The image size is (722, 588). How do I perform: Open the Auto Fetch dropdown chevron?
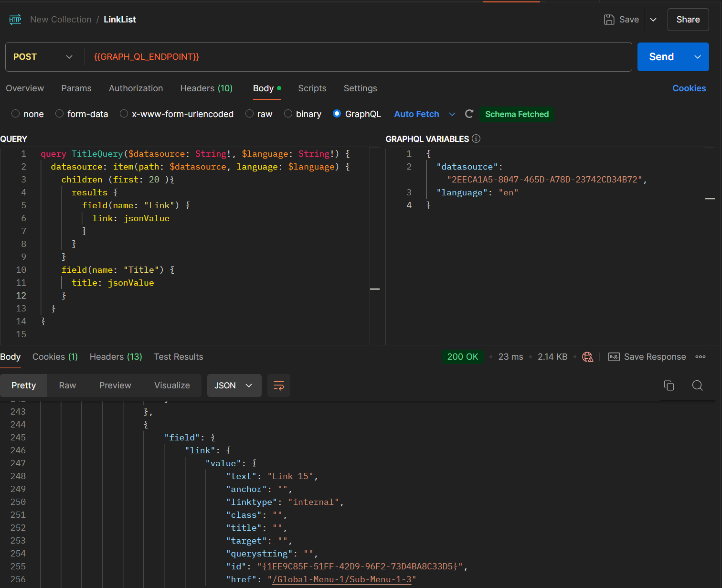point(452,114)
